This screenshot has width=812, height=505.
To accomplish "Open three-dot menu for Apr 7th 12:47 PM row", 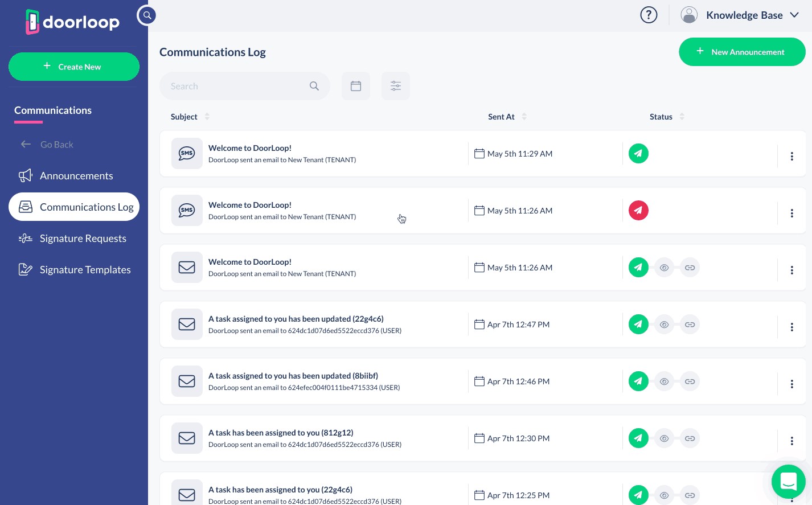I will pos(792,327).
